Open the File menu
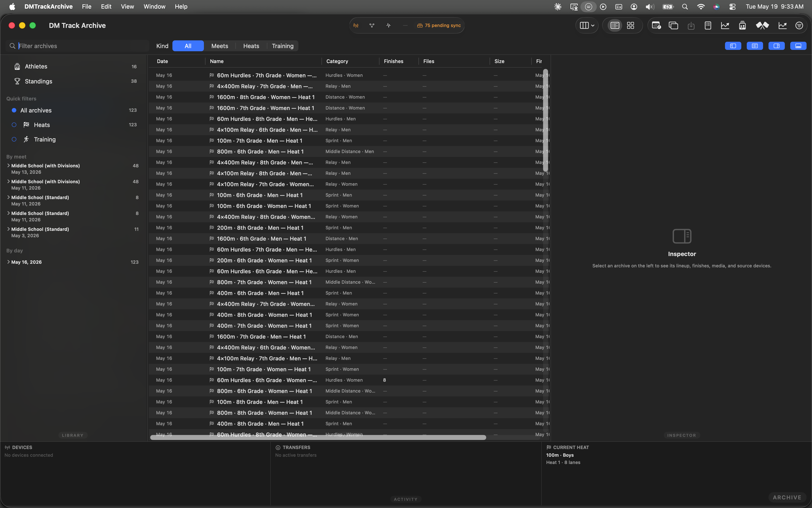The image size is (812, 508). (87, 7)
